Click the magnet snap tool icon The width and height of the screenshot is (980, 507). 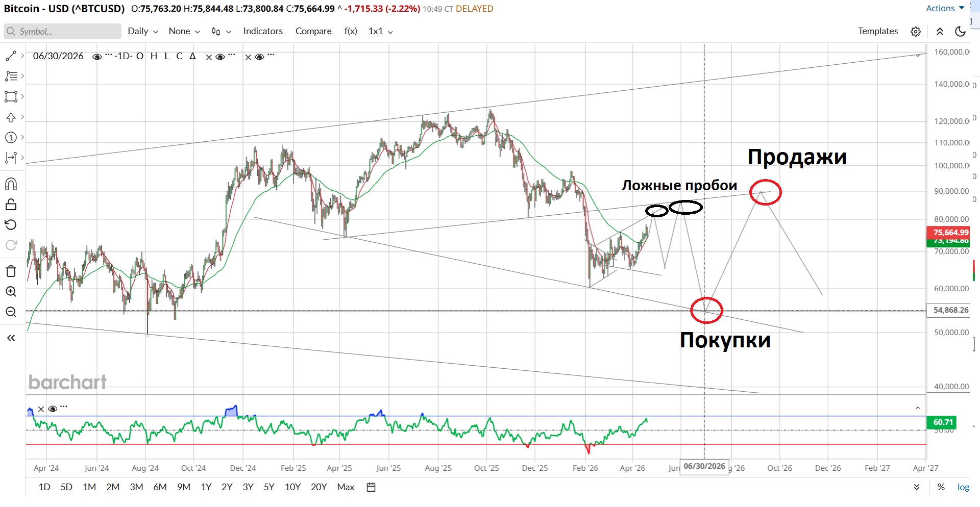click(x=11, y=184)
